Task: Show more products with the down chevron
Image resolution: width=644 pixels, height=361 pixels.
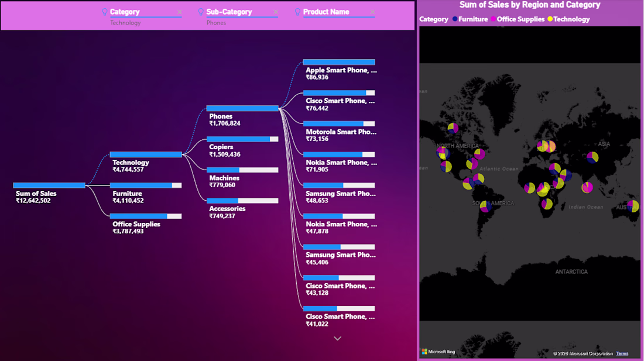Action: [338, 338]
